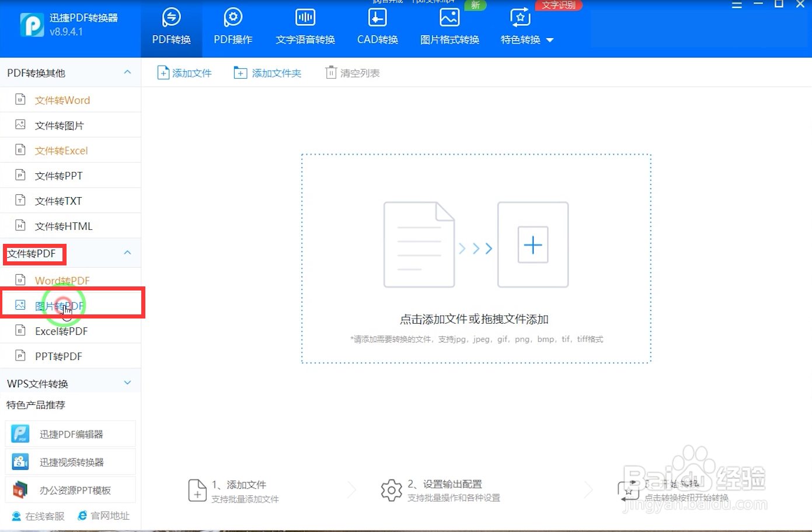
Task: Open the PDF转换 tab
Action: coord(171,27)
